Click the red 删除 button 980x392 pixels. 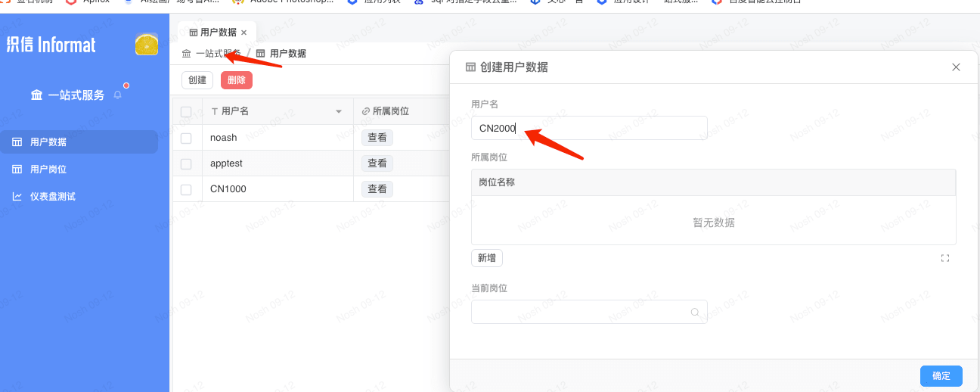(x=237, y=80)
